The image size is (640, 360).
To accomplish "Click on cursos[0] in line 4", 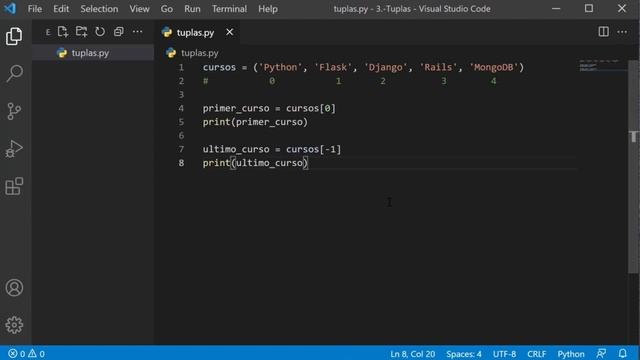I will point(311,109).
